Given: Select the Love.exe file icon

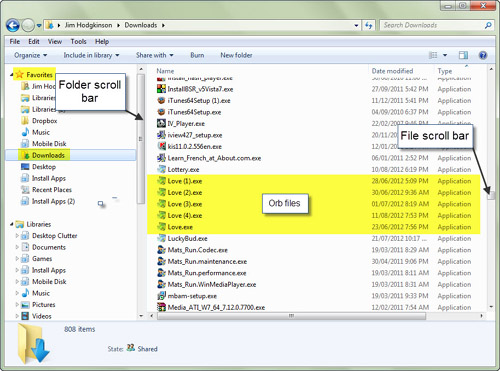Looking at the screenshot, I should (161, 227).
